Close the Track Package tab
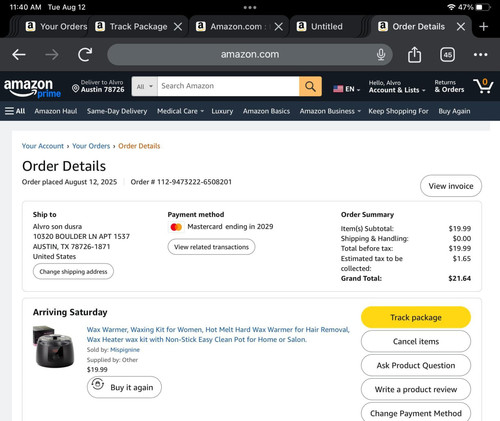 coord(178,26)
